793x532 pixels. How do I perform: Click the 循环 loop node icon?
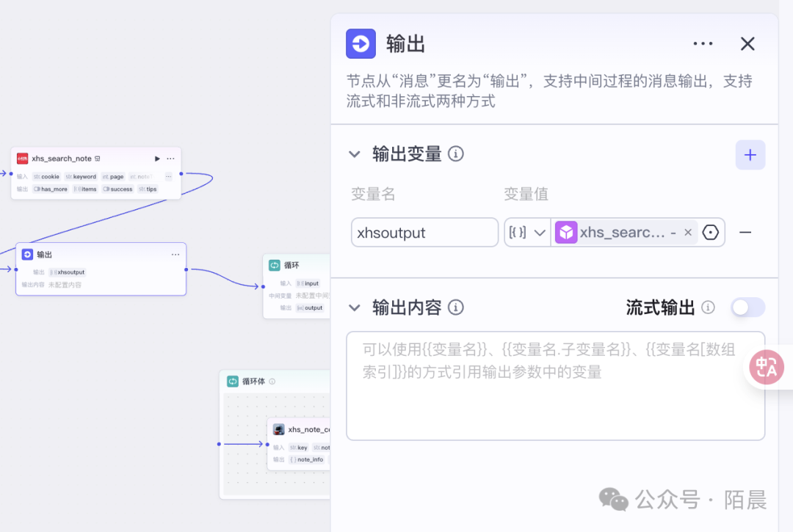point(275,265)
